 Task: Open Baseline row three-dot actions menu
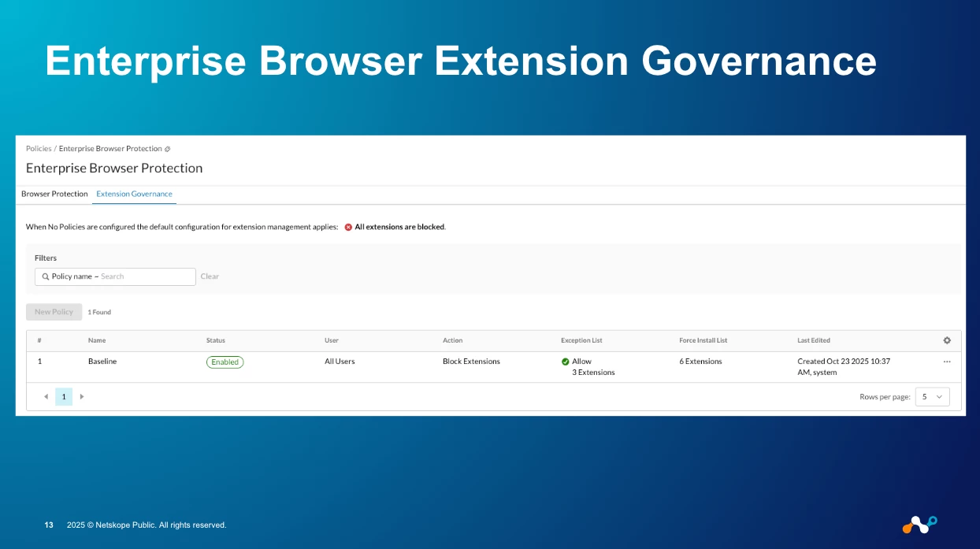click(947, 362)
